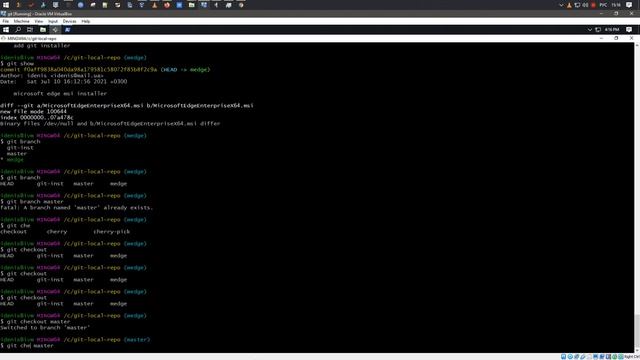This screenshot has height=360, width=640.
Task: Open the blue app icon in guest taskbar
Action: [67, 30]
